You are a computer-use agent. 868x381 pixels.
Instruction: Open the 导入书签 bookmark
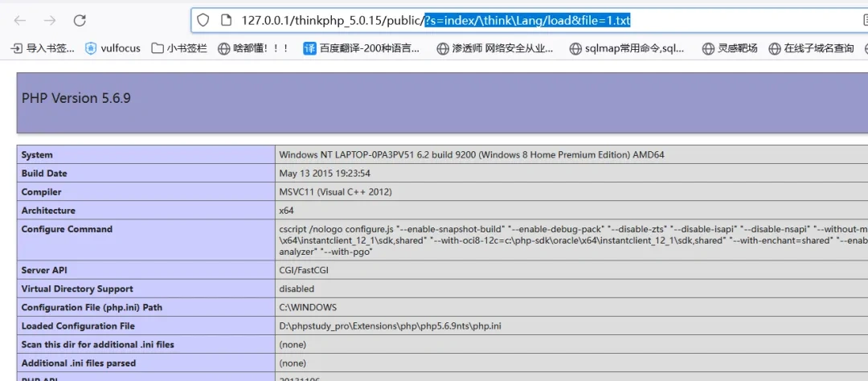(43, 49)
